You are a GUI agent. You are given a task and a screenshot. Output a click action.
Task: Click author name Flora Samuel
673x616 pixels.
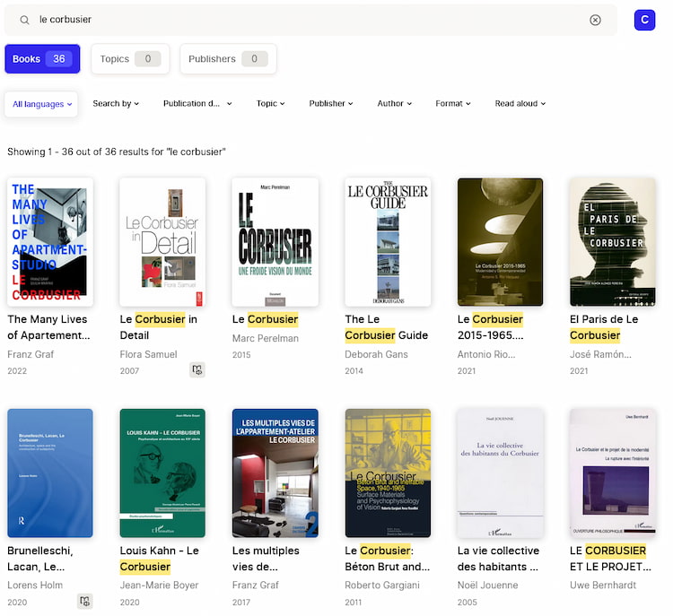[148, 354]
